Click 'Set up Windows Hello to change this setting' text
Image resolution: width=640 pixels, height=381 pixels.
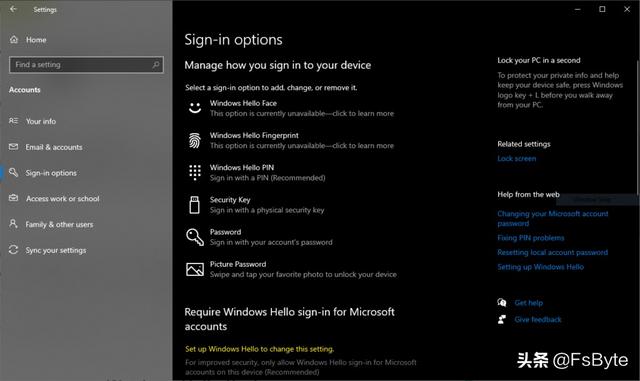tap(260, 349)
